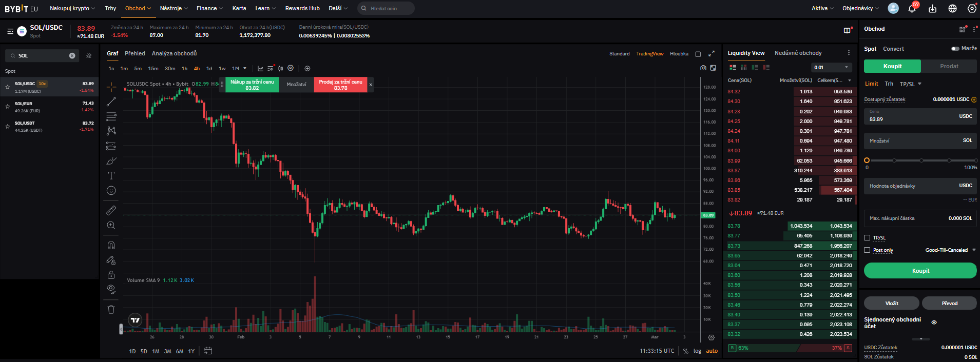Check the Post only option
This screenshot has width=980, height=362.
867,250
